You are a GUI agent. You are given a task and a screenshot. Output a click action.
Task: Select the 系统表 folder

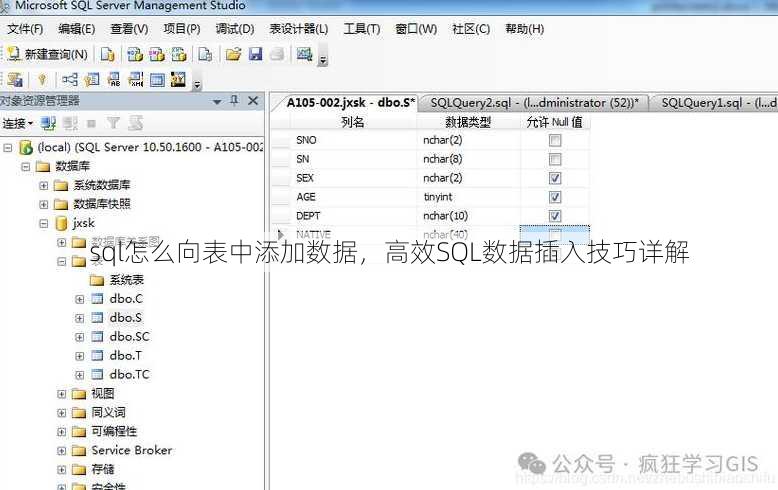[x=127, y=280]
